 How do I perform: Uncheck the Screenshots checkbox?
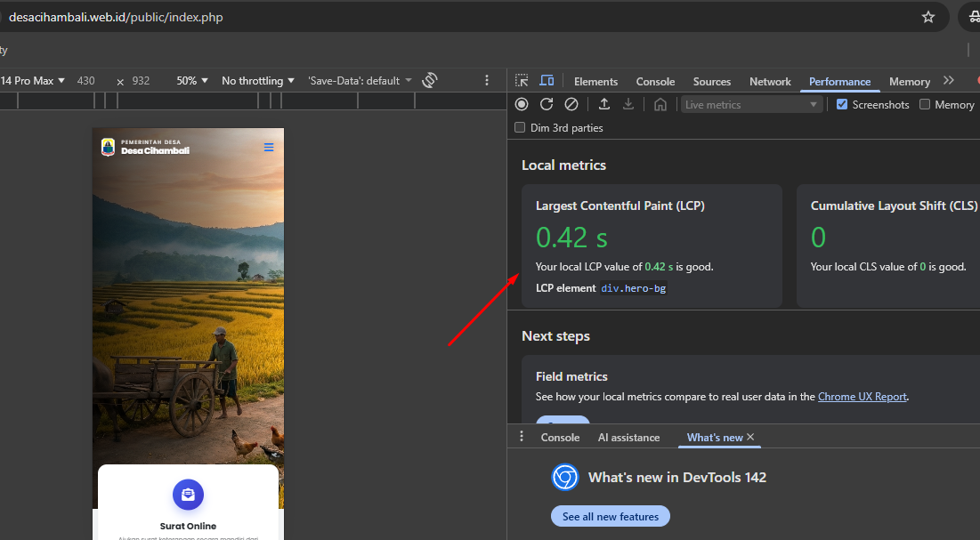(x=842, y=105)
